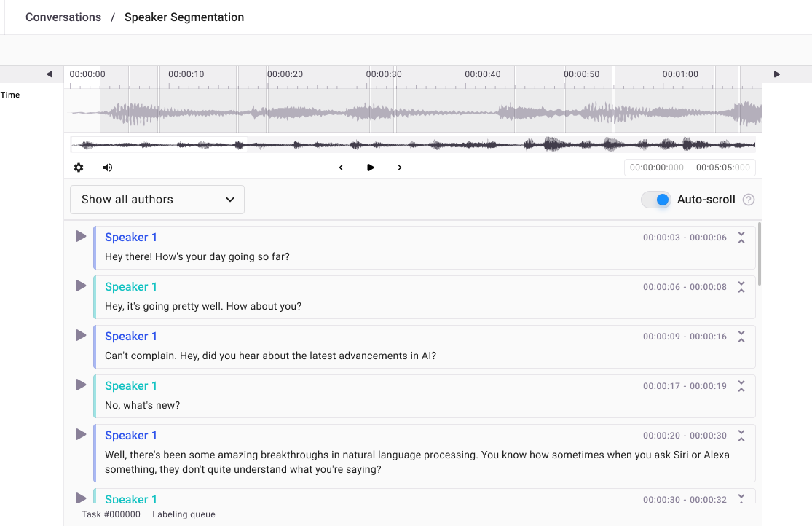The width and height of the screenshot is (812, 526).
Task: Open the Auto-scroll help question mark
Action: coord(748,199)
